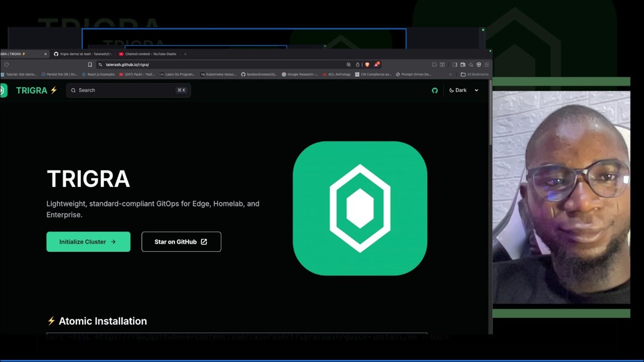Switch to the trigra-demo GitHub tab
Screen dimensions: 644x362
coord(83,54)
